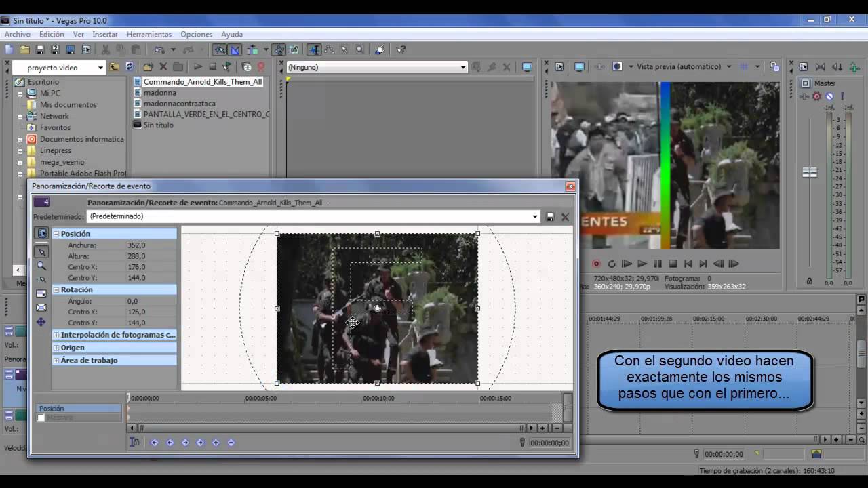The height and width of the screenshot is (488, 868).
Task: Pause the video preview
Action: pyautogui.click(x=657, y=264)
